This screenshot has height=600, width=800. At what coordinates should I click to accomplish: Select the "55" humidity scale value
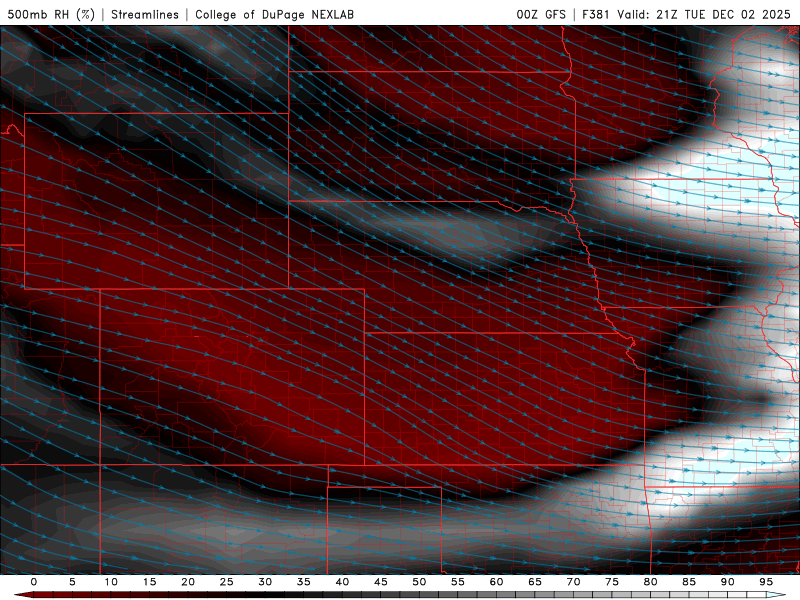(458, 582)
